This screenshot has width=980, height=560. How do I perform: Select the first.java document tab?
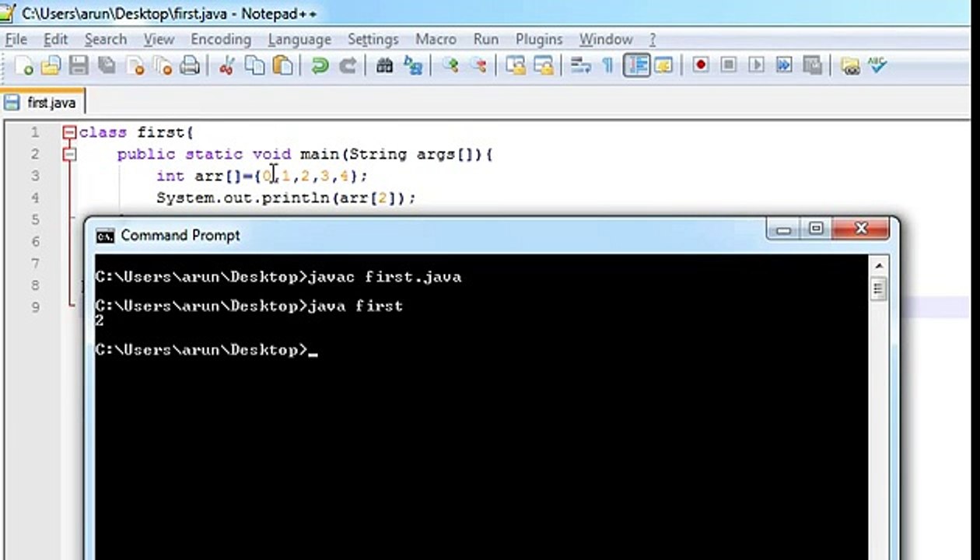[x=41, y=102]
